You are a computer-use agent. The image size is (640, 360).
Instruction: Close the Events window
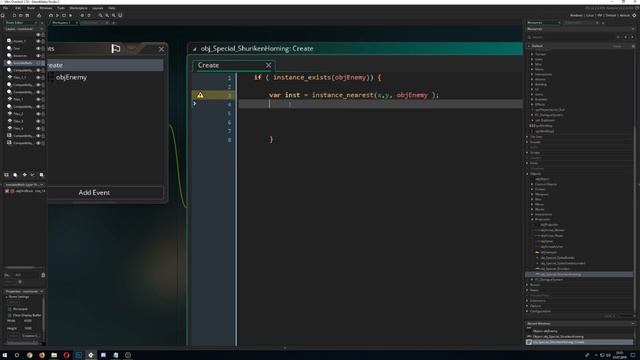coord(161,49)
